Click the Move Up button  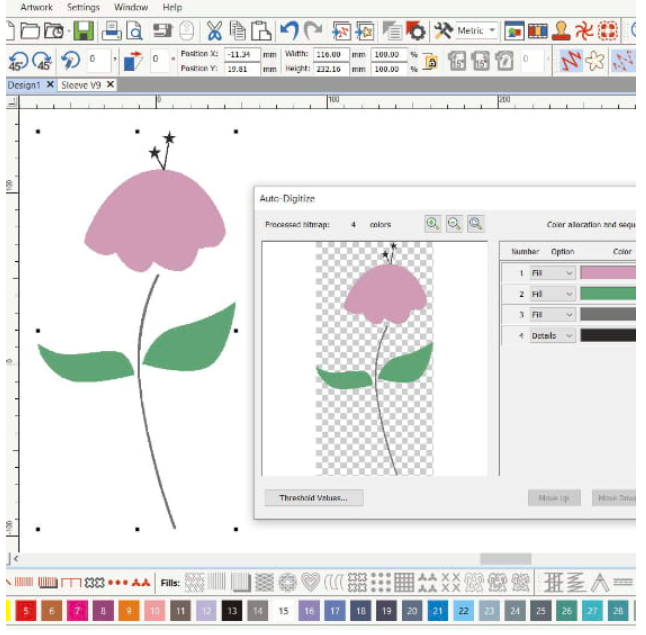(x=554, y=497)
